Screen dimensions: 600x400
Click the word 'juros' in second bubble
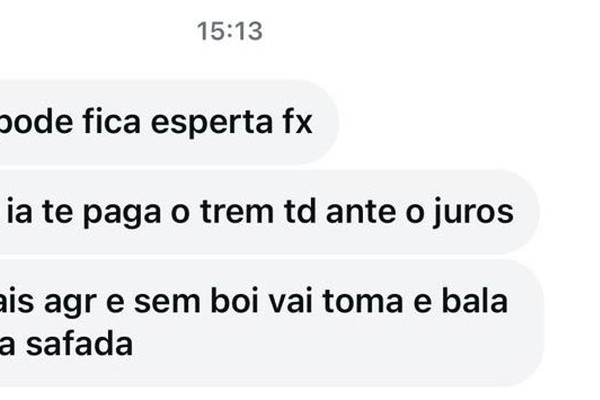click(x=473, y=213)
